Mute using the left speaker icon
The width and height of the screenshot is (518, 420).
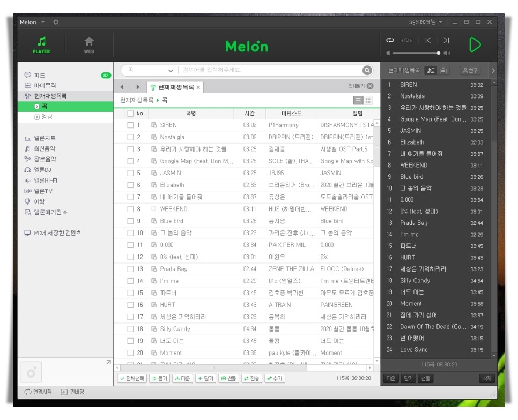tap(388, 53)
